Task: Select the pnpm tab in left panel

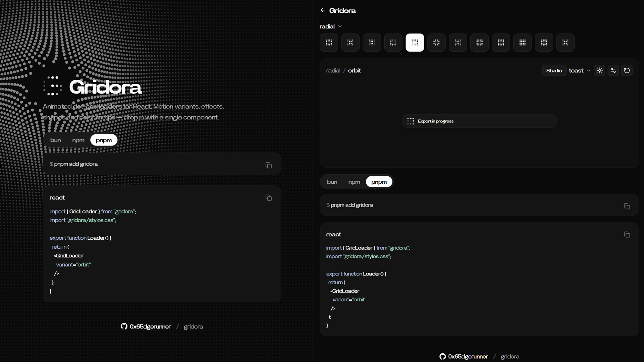Action: point(104,140)
